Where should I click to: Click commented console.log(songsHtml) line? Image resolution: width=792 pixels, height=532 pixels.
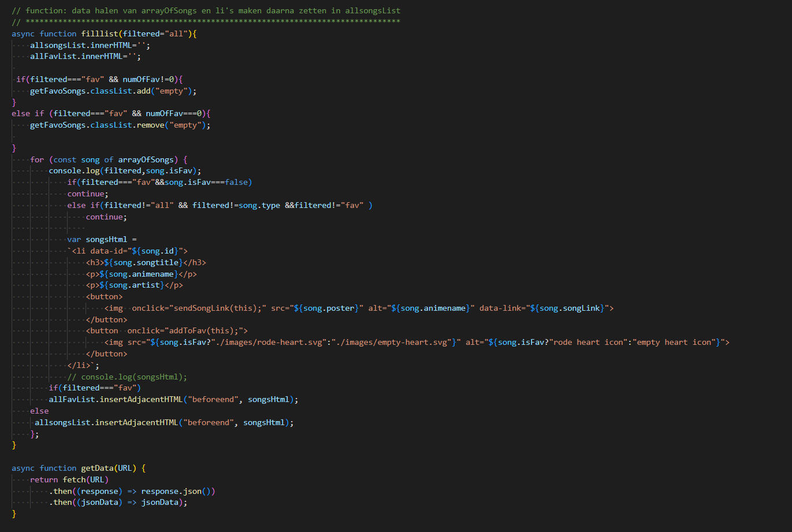coord(128,377)
